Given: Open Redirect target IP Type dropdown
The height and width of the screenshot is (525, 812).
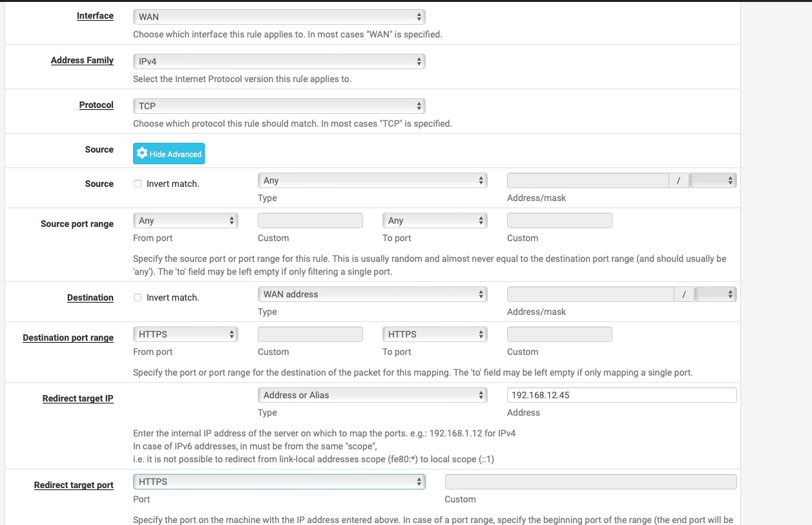Looking at the screenshot, I should (x=372, y=395).
